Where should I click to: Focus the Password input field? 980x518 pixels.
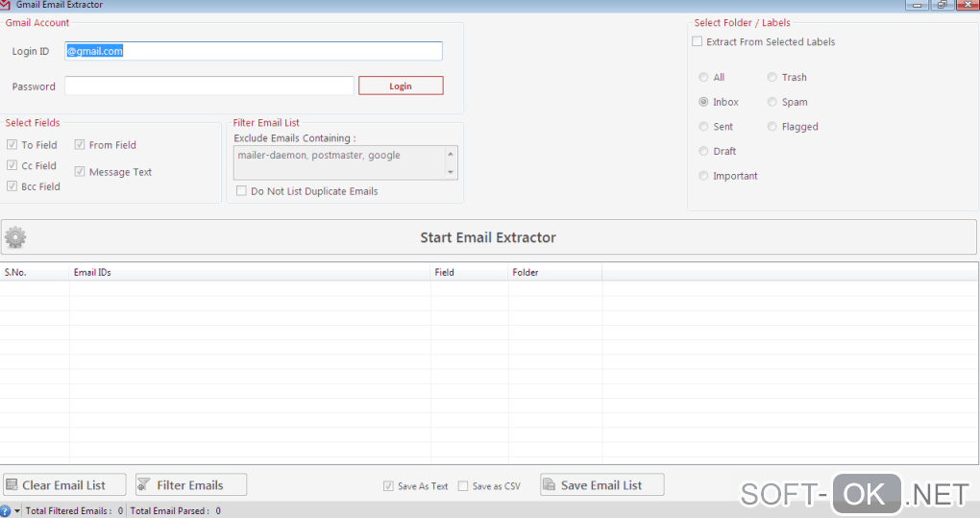[209, 86]
